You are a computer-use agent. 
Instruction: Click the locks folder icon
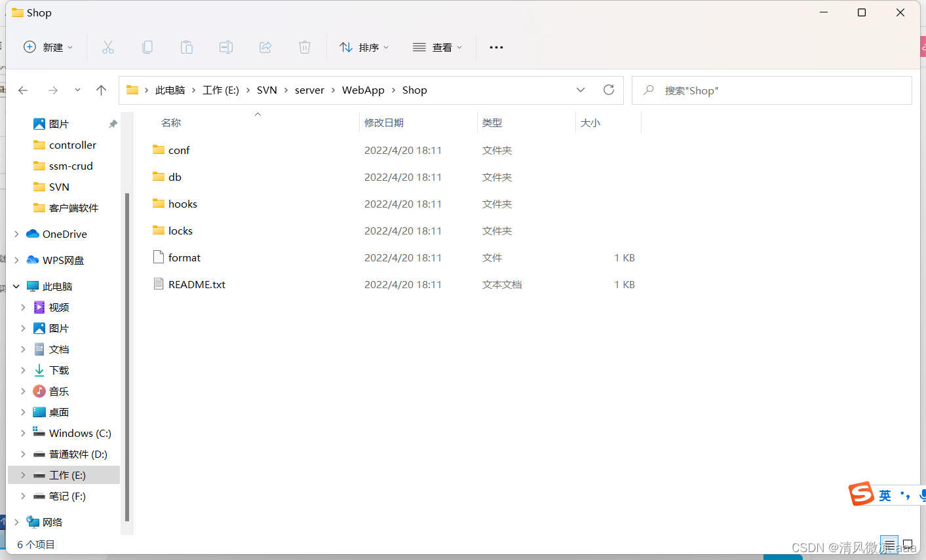click(x=159, y=230)
